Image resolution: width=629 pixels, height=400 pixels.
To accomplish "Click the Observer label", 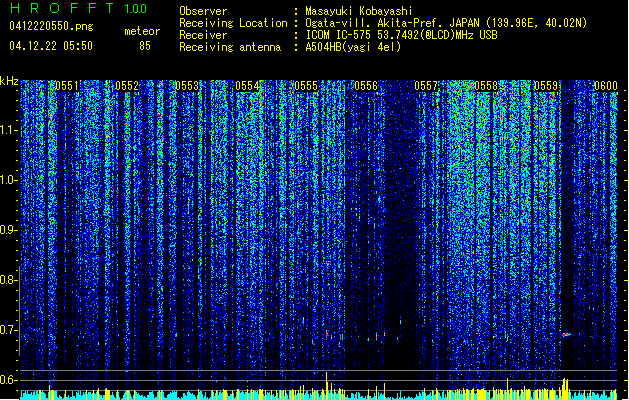I will pos(203,11).
